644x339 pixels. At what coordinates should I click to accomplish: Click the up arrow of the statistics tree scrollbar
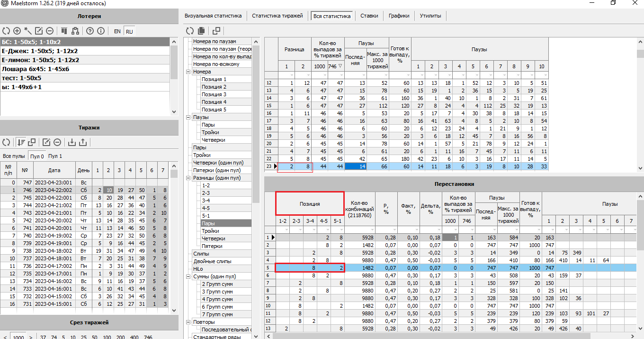click(256, 41)
